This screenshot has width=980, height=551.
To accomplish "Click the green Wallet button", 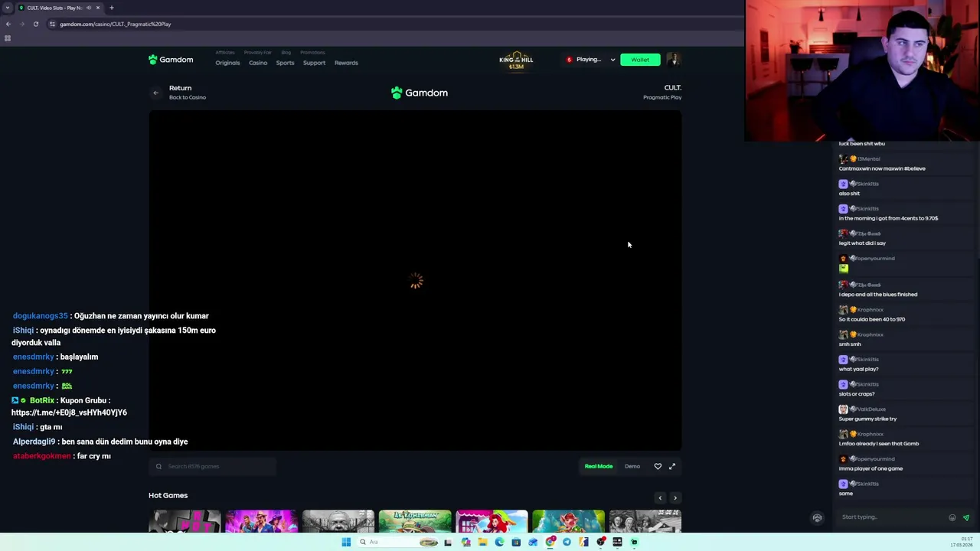I will pyautogui.click(x=640, y=60).
